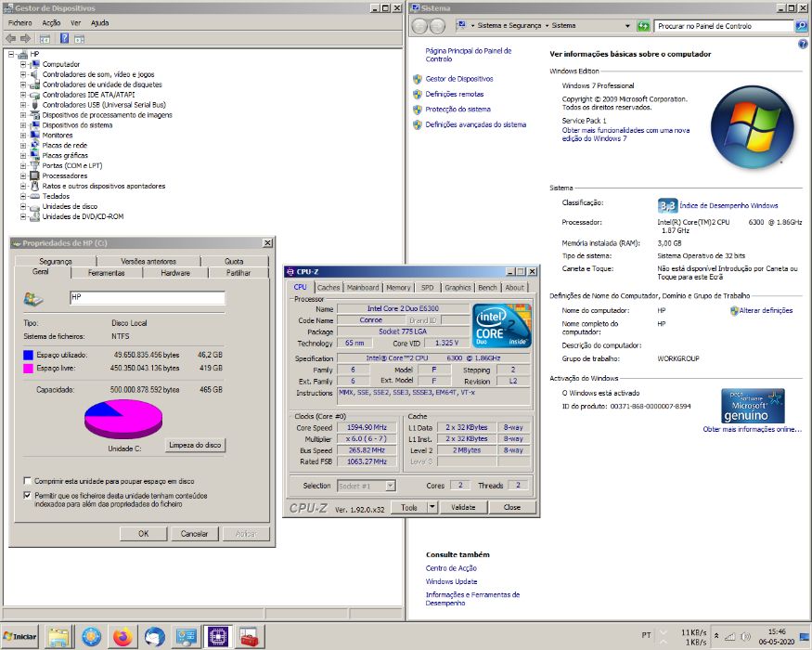Open the Socket #1 Selection dropdown in CPU-Z
The width and height of the screenshot is (812, 650).
pos(391,486)
